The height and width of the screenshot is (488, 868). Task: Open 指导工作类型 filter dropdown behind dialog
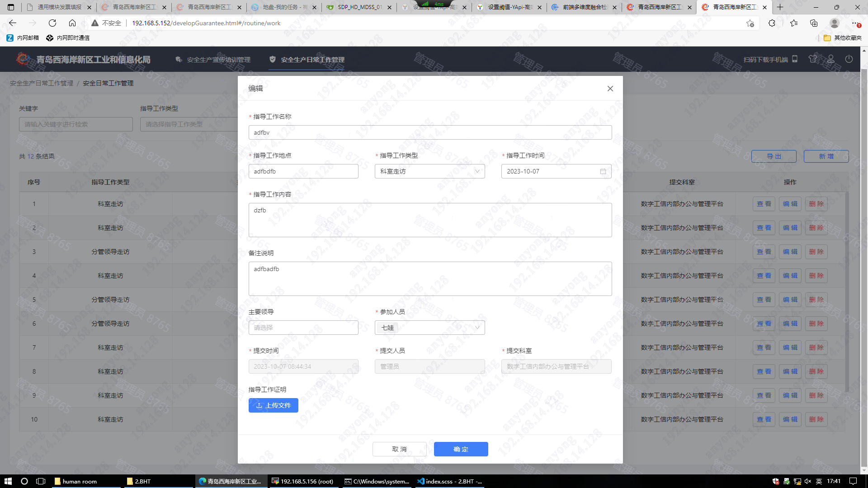pos(190,124)
